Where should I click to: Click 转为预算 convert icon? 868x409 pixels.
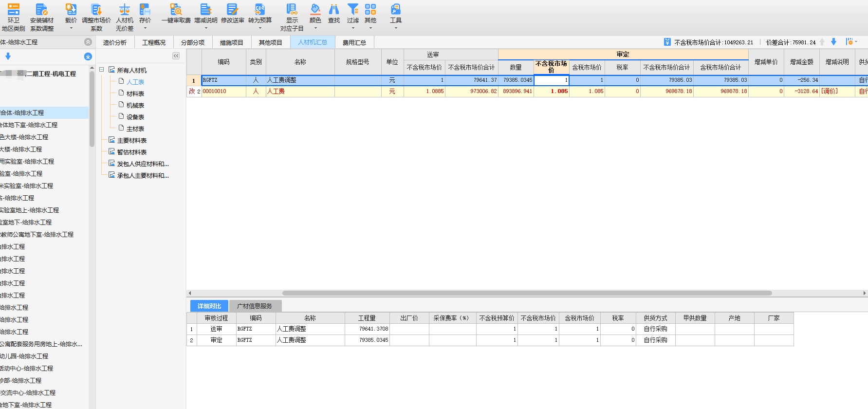[x=260, y=9]
